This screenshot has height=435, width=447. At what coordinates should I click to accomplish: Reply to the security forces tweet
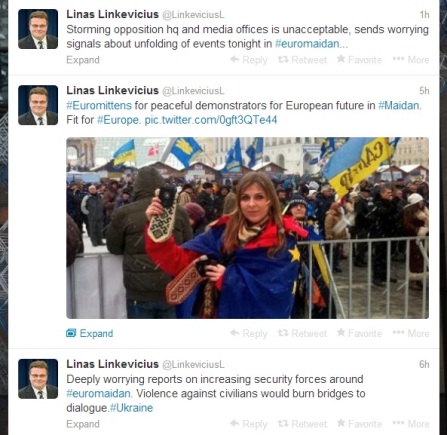click(249, 424)
